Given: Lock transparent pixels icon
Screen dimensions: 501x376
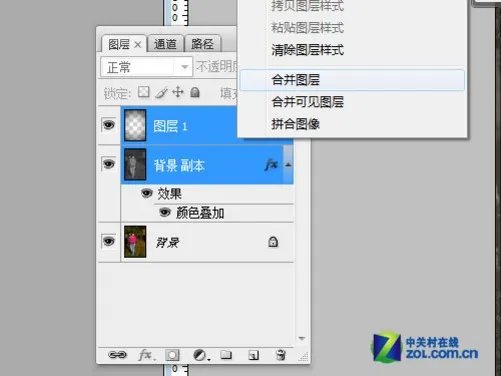Looking at the screenshot, I should (x=144, y=92).
